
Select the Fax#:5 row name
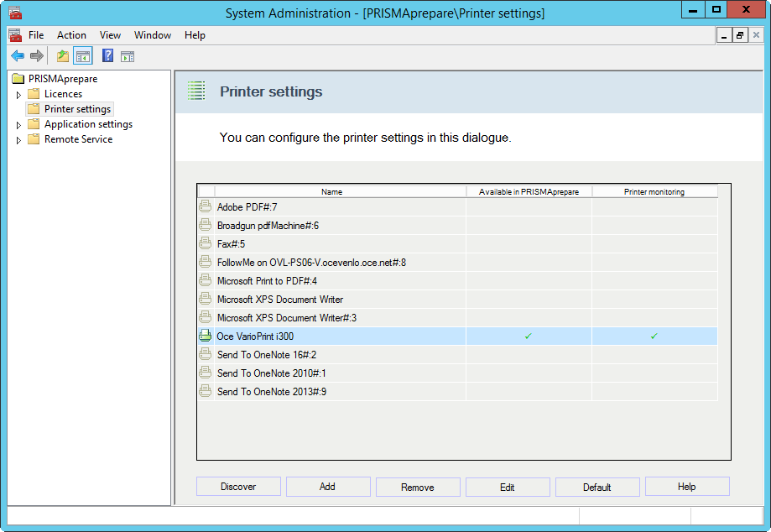click(231, 244)
